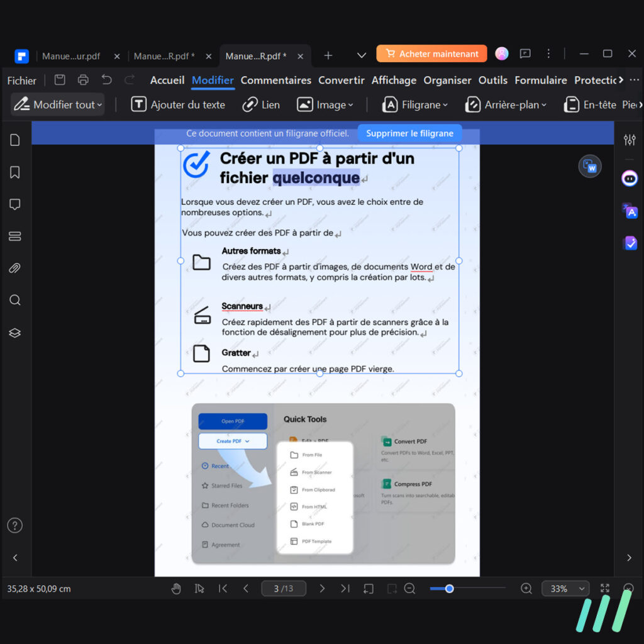This screenshot has height=644, width=644.
Task: Select the cursor selection tool
Action: click(x=199, y=589)
